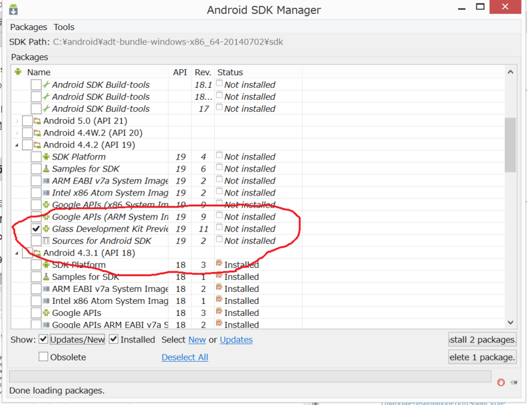532x405 pixels.
Task: Open the Packages menu
Action: pyautogui.click(x=29, y=27)
